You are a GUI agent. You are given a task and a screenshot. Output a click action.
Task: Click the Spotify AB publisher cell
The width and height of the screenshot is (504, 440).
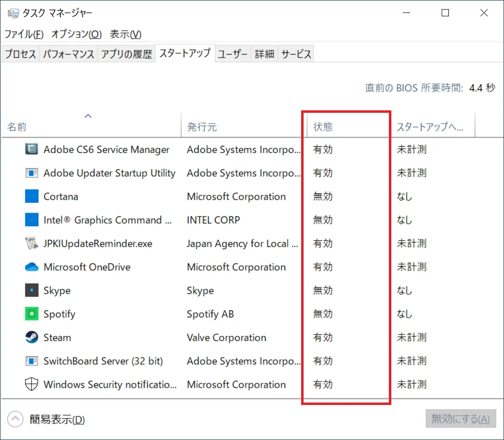click(210, 314)
